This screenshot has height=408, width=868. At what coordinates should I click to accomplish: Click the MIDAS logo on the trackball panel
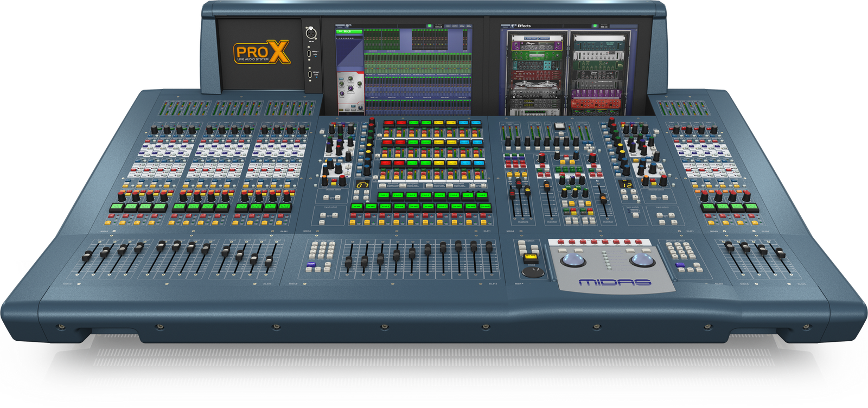tap(615, 282)
